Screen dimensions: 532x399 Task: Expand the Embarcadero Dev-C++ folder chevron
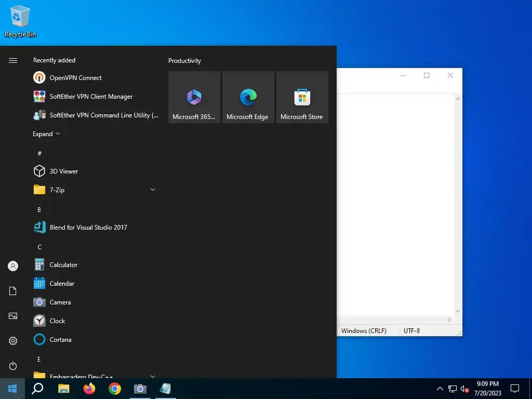click(153, 376)
